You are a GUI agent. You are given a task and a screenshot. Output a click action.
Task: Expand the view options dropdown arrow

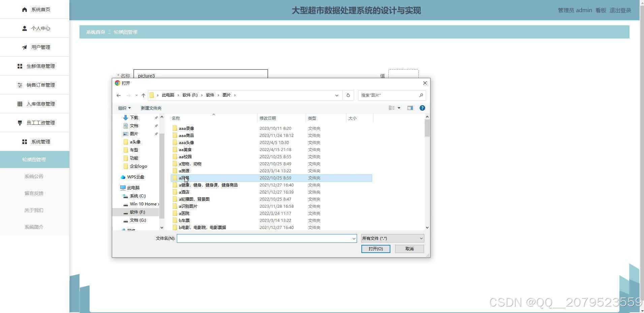point(399,108)
